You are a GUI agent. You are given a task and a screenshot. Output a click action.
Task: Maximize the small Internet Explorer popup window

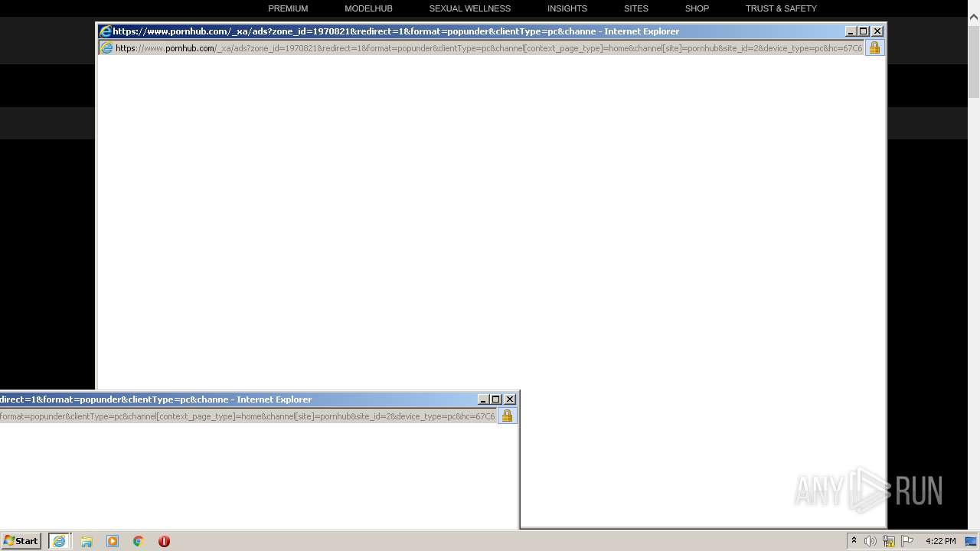[x=496, y=399]
